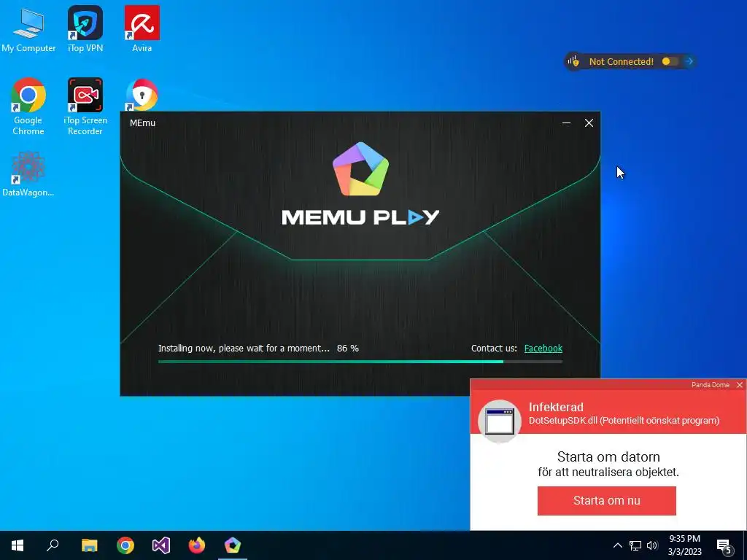Open the My Computer desktop icon
Screen dimensions: 747x560
(x=28, y=29)
